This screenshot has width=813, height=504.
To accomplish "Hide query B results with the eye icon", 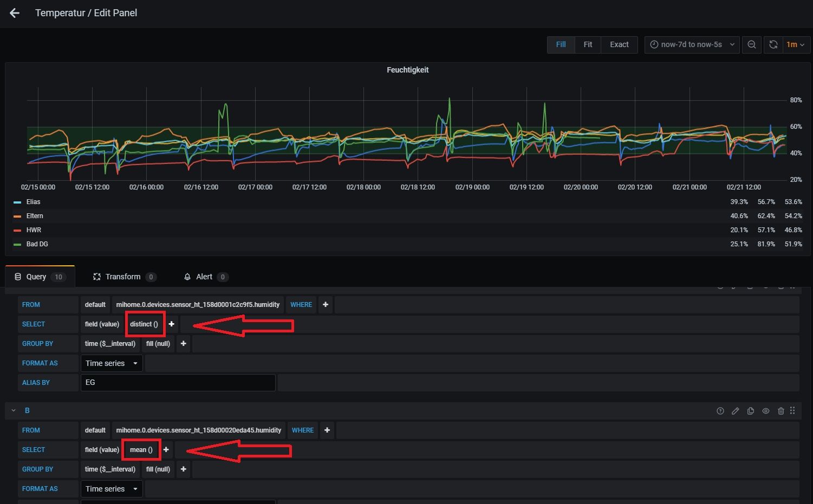I will pyautogui.click(x=766, y=411).
